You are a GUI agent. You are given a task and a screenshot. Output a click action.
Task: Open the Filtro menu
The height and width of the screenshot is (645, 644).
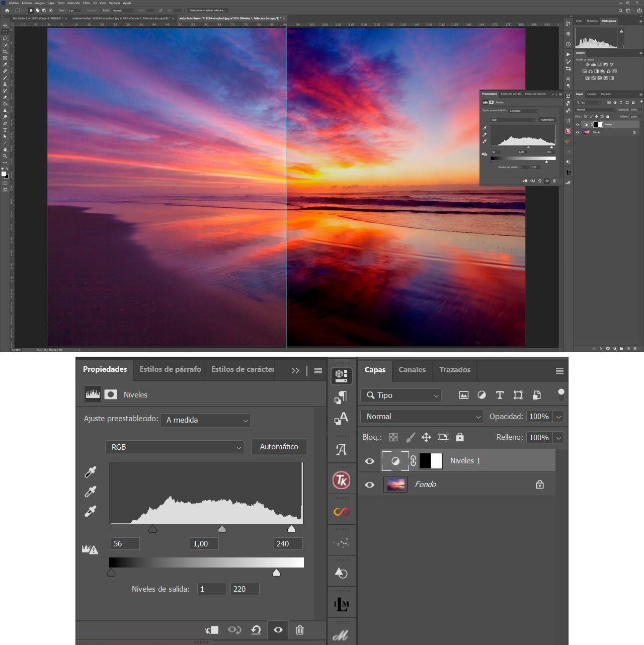pos(87,3)
